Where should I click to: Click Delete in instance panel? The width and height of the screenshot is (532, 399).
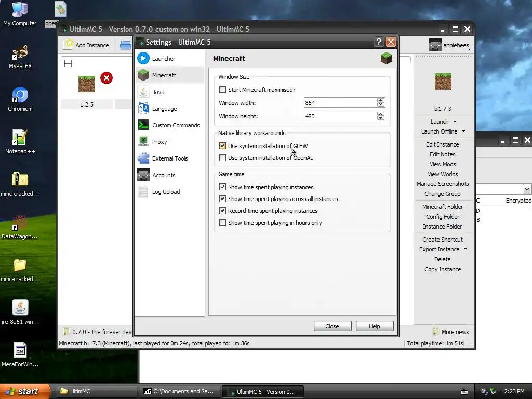pyautogui.click(x=443, y=259)
